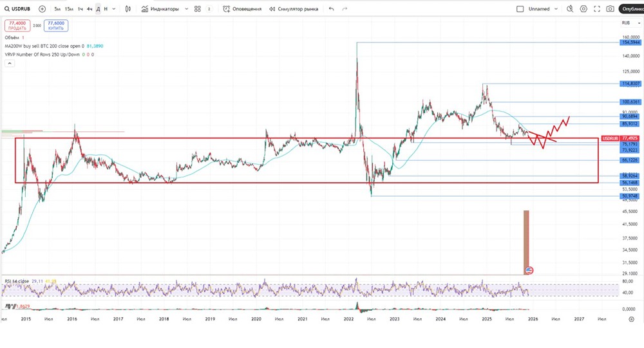Take a chart snapshot with camera icon
Image resolution: width=644 pixels, height=348 pixels.
click(x=611, y=8)
